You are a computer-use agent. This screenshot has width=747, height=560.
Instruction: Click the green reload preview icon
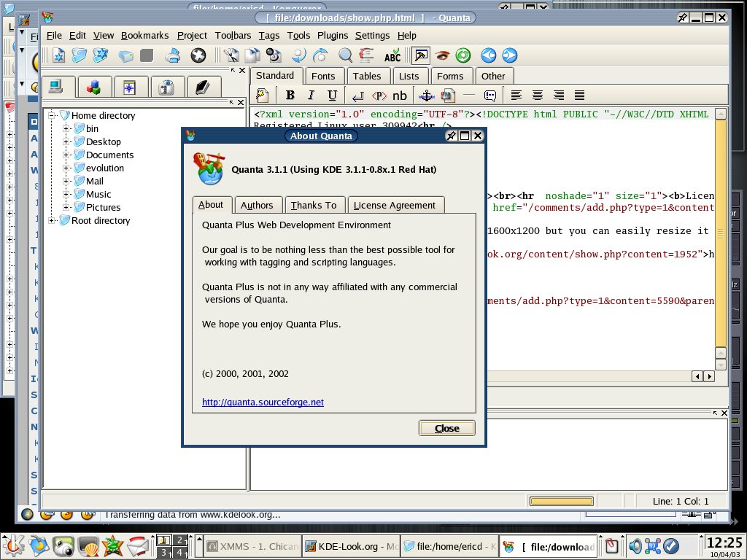click(x=463, y=55)
